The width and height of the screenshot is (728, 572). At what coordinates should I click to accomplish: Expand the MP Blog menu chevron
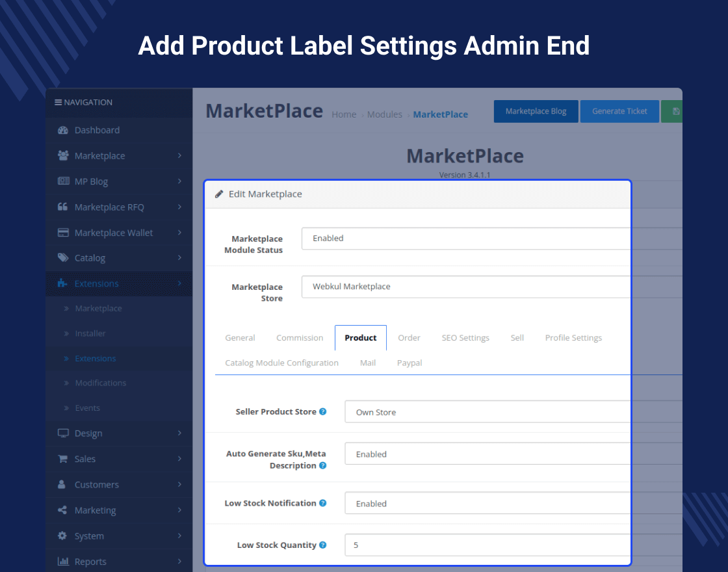[179, 181]
